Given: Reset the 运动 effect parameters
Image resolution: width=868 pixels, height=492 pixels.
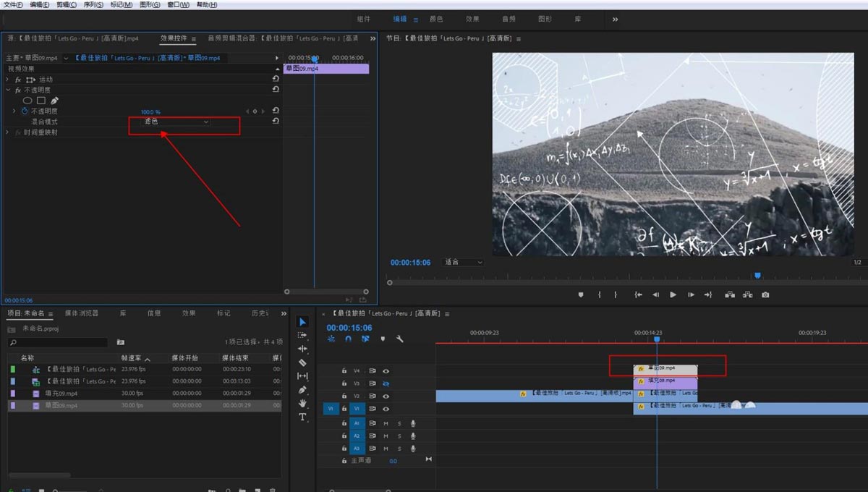Looking at the screenshot, I should coord(276,79).
